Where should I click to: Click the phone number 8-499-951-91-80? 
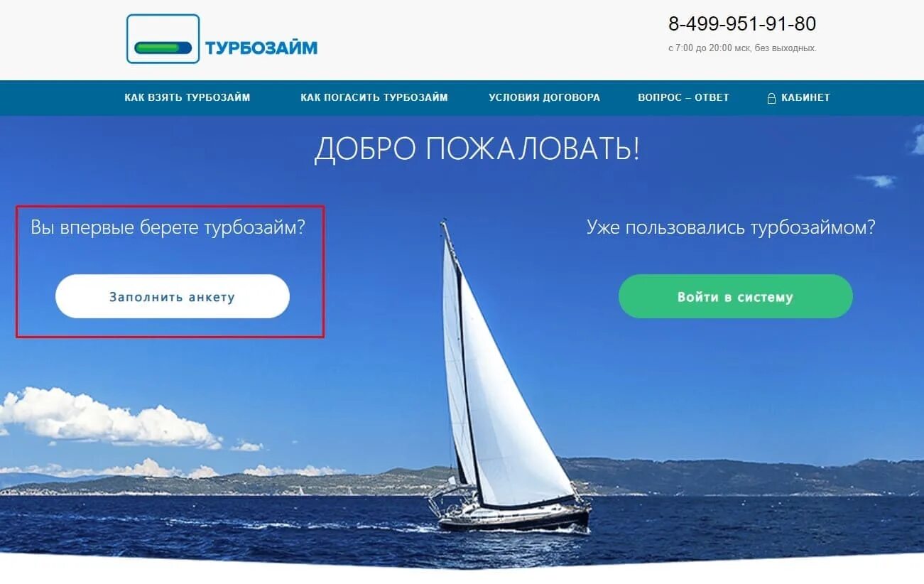point(742,24)
